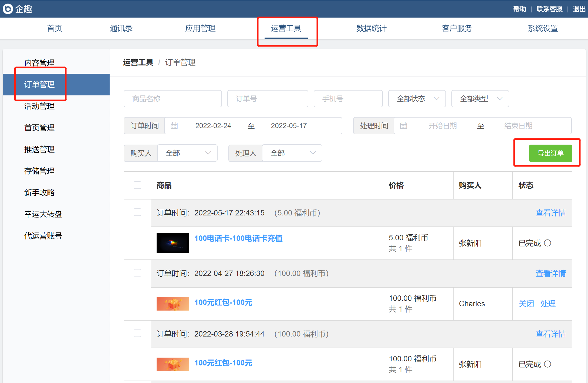The image size is (588, 383).
Task: Focus the 商品名称 search field
Action: [173, 99]
